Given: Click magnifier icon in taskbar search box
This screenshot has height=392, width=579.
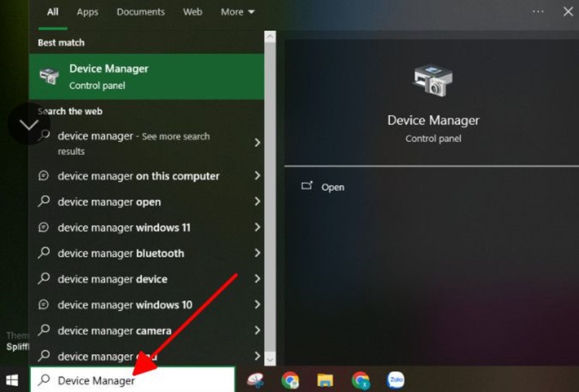Looking at the screenshot, I should (44, 380).
